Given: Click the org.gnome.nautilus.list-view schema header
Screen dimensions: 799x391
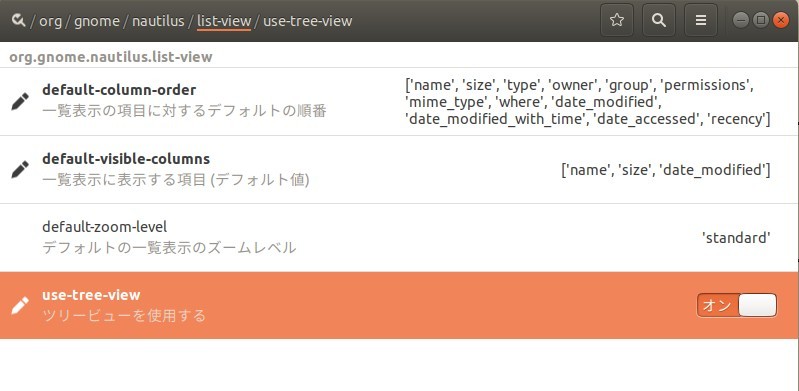Looking at the screenshot, I should point(111,56).
